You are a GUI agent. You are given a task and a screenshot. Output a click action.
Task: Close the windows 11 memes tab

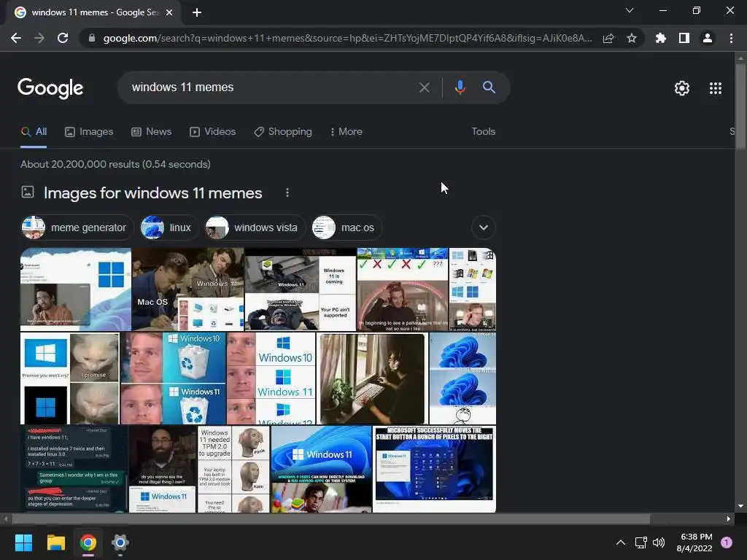[x=169, y=12]
